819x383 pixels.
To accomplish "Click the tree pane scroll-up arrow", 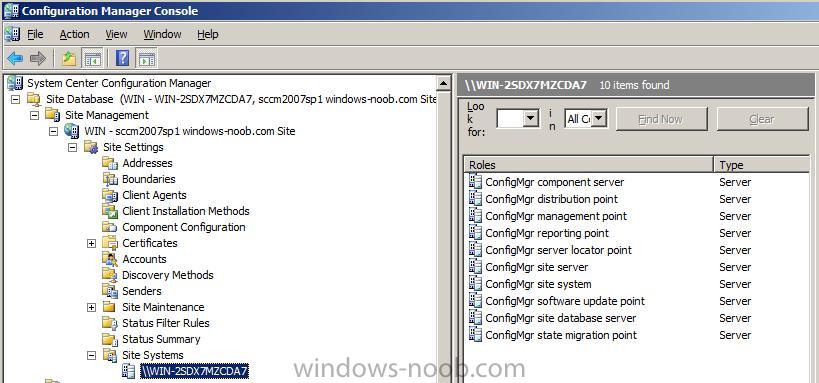I will tap(443, 83).
